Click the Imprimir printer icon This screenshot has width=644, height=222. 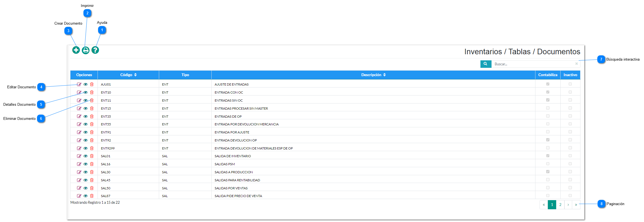(86, 50)
